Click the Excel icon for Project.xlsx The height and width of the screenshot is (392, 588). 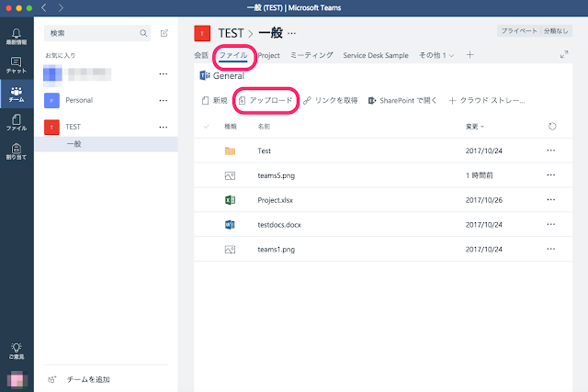[230, 200]
